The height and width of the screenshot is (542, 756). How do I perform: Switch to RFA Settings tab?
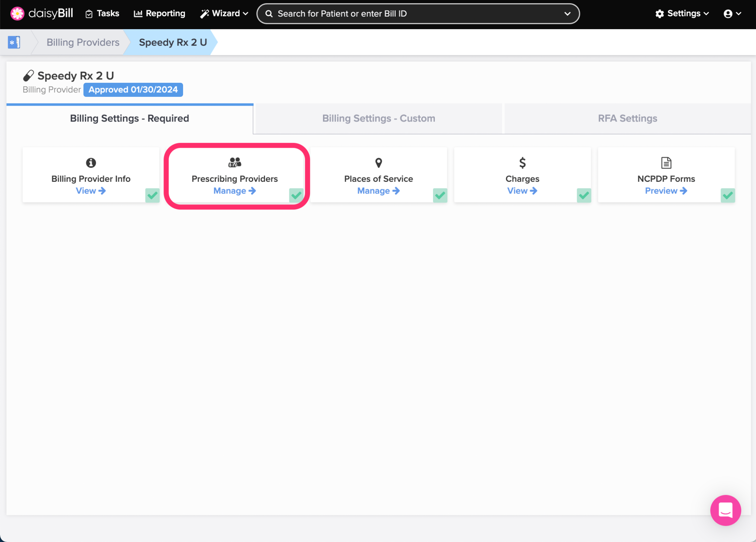coord(627,119)
